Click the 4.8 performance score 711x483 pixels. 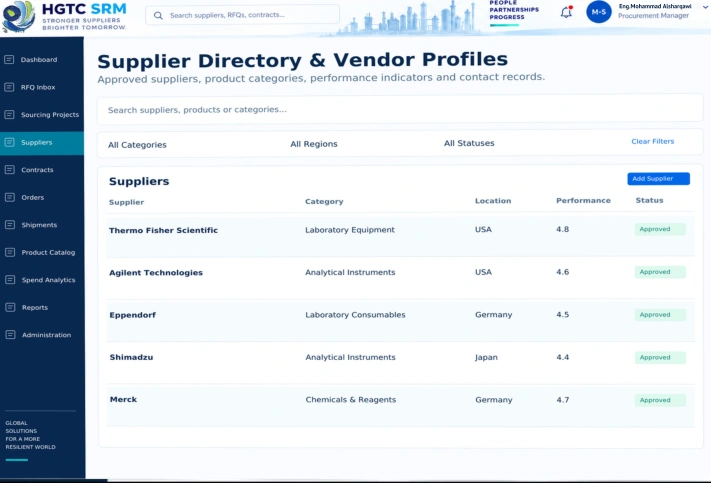point(562,229)
